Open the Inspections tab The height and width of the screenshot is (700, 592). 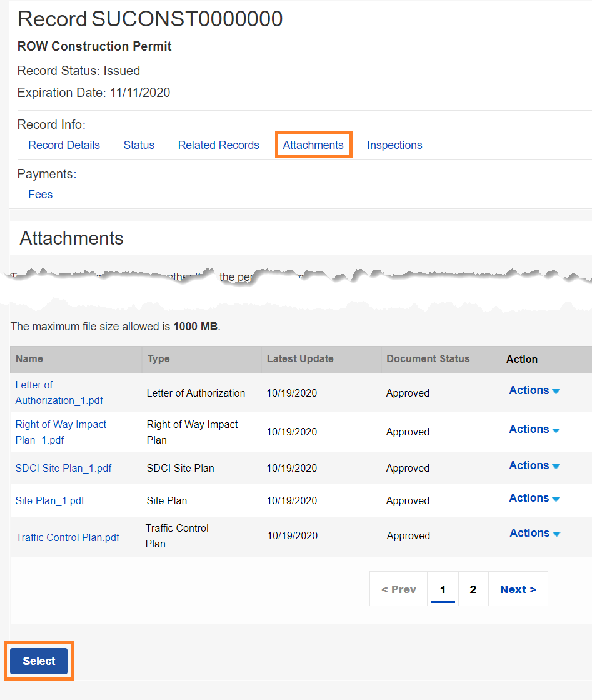[394, 145]
